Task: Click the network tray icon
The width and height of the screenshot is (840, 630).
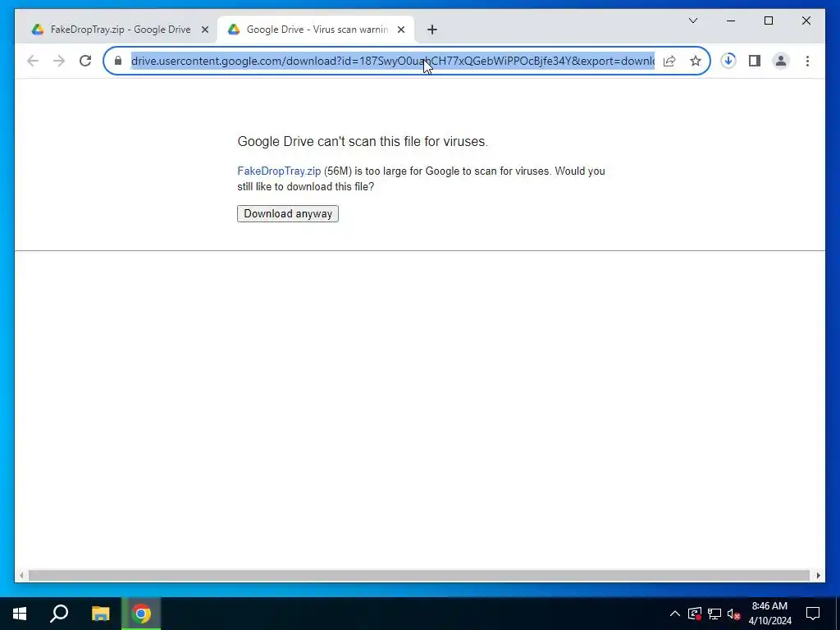Action: (x=714, y=614)
